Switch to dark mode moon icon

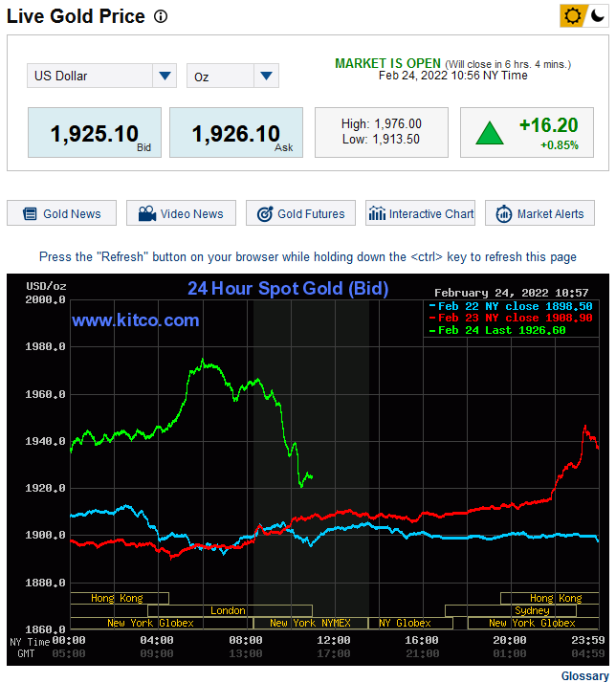597,16
